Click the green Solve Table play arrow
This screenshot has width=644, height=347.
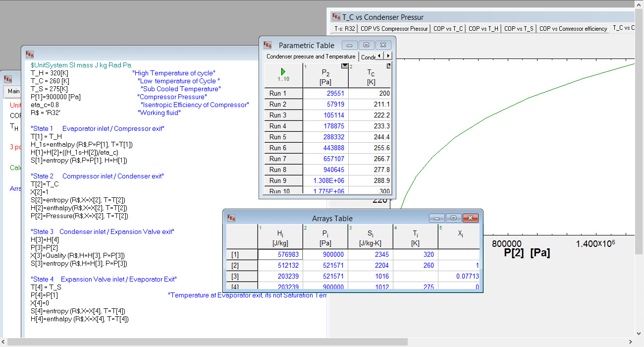[283, 71]
